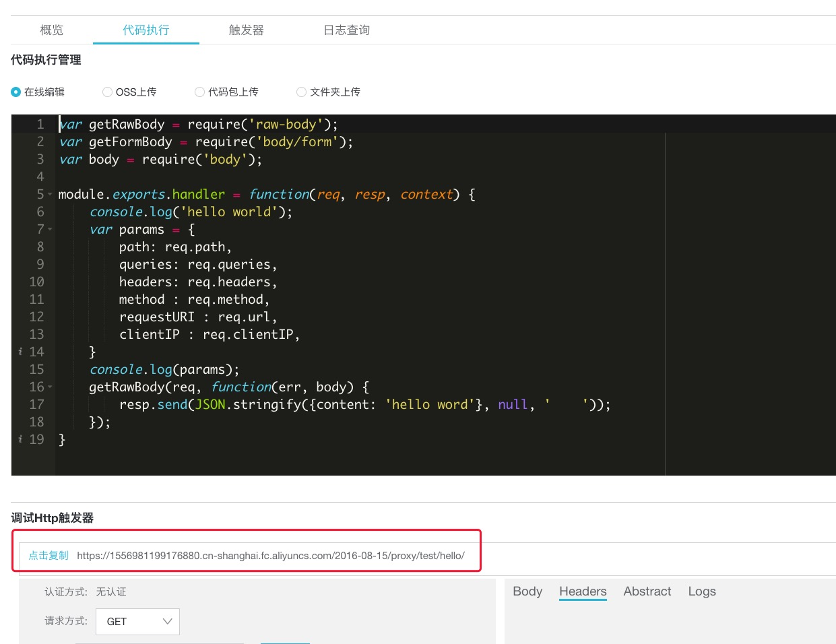Place cursor on the console.log('hello world') line
This screenshot has width=836, height=644.
click(x=191, y=212)
